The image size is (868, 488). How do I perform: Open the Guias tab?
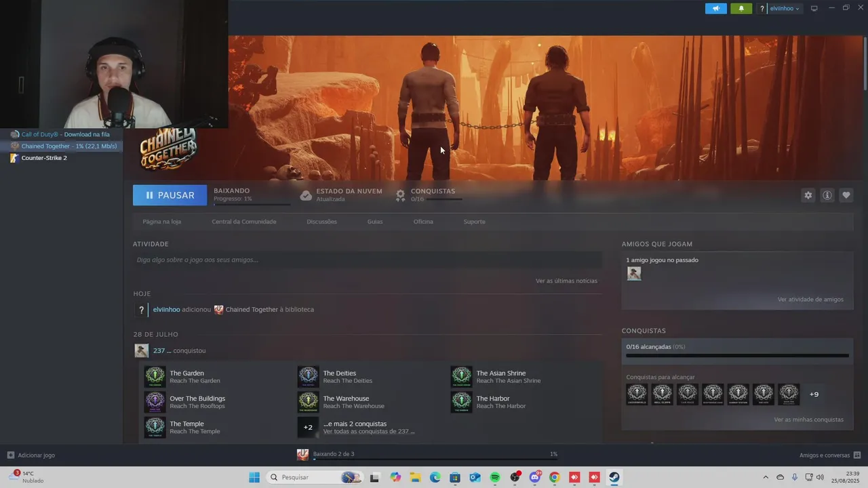(x=375, y=222)
